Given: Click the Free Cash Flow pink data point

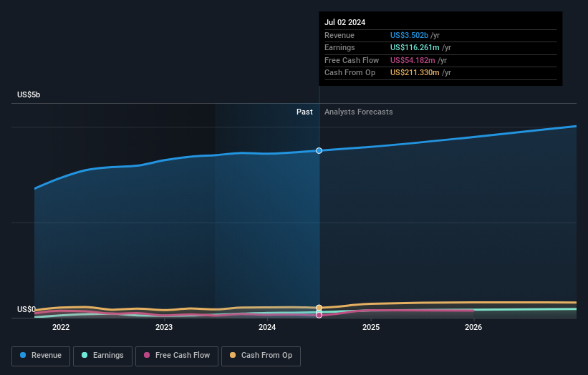Looking at the screenshot, I should [319, 316].
